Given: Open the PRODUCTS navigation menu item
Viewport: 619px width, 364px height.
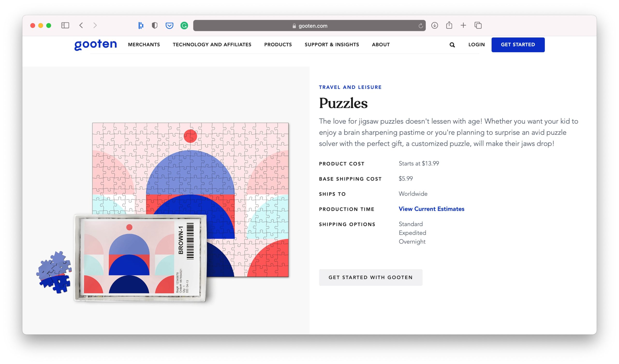Looking at the screenshot, I should (x=278, y=45).
